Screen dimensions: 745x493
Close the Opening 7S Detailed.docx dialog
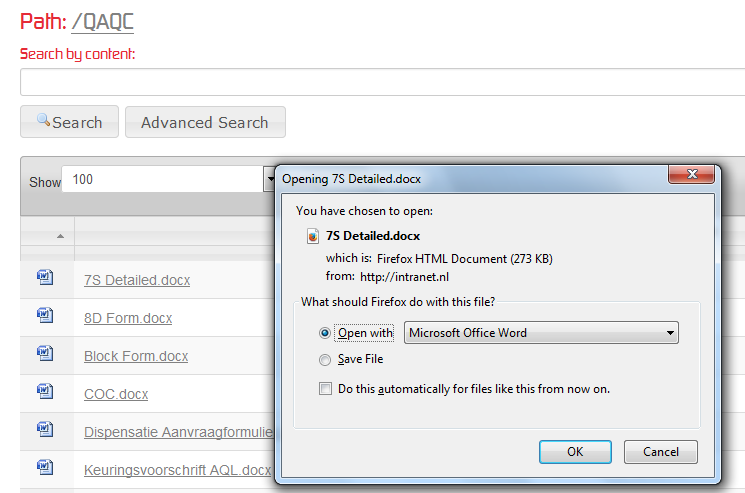pos(691,174)
